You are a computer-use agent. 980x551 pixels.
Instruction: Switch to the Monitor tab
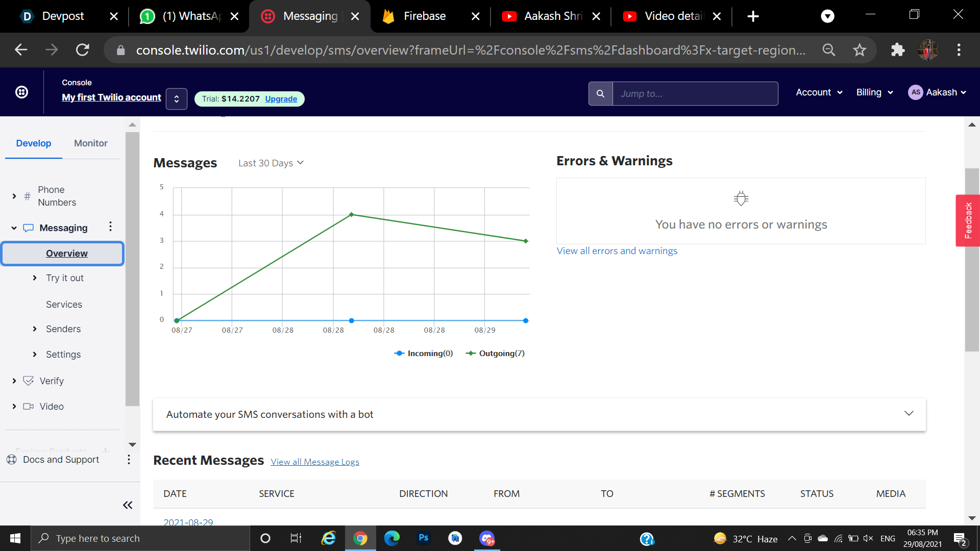click(91, 143)
